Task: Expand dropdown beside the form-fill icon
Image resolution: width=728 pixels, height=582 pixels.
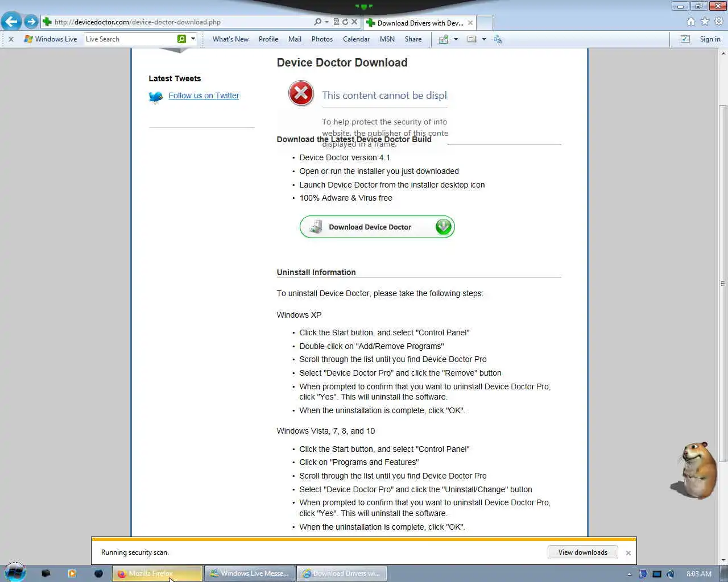Action: [x=484, y=39]
